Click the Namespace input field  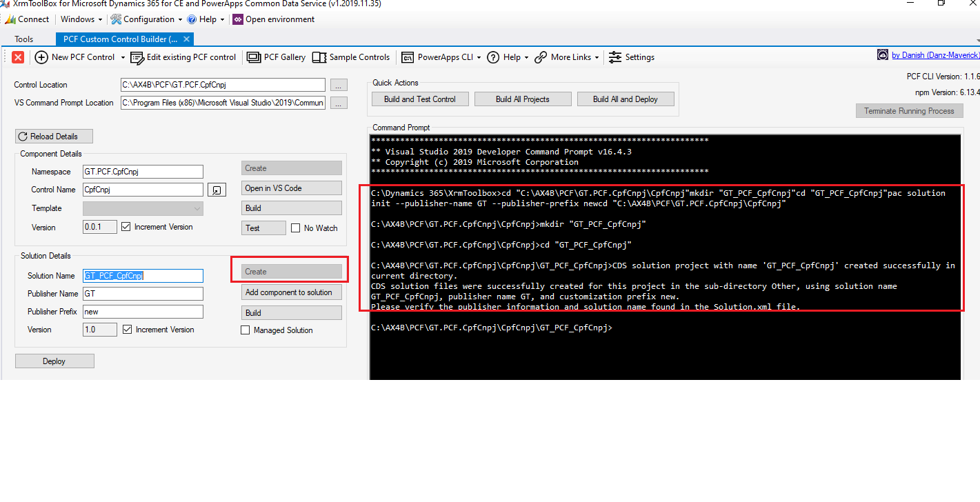coord(143,172)
